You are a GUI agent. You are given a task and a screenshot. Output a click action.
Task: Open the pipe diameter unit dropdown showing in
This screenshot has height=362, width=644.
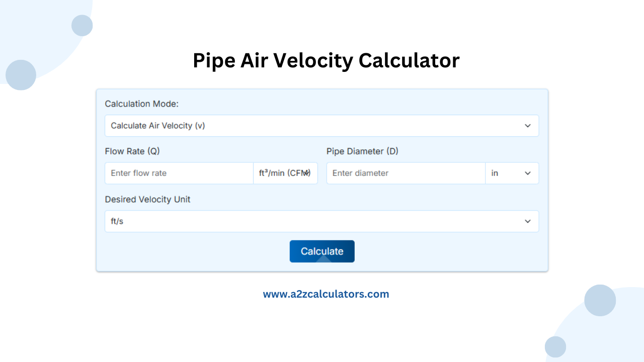coord(512,173)
